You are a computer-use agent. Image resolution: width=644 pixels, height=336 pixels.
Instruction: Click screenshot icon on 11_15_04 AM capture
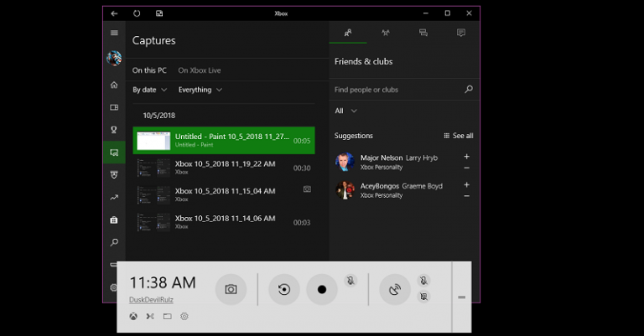coord(307,189)
